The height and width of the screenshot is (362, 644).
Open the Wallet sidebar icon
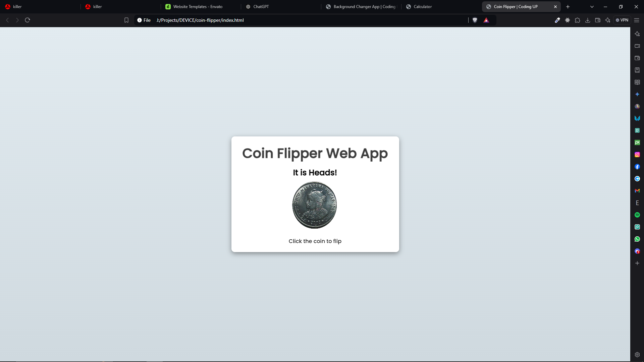click(637, 58)
